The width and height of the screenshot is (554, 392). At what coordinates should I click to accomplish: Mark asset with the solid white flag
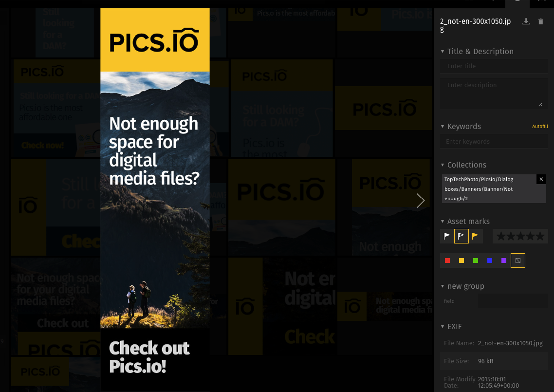pyautogui.click(x=447, y=236)
